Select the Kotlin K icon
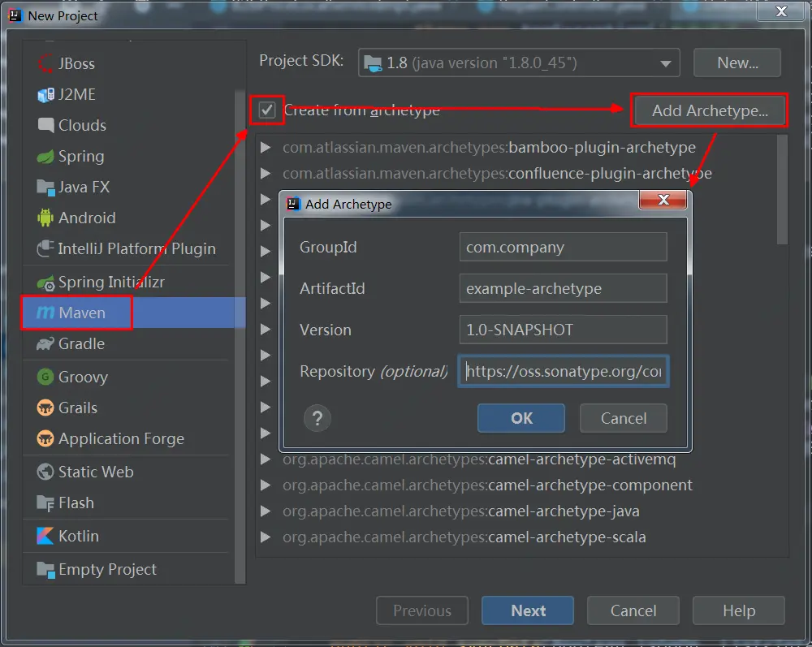 point(45,537)
